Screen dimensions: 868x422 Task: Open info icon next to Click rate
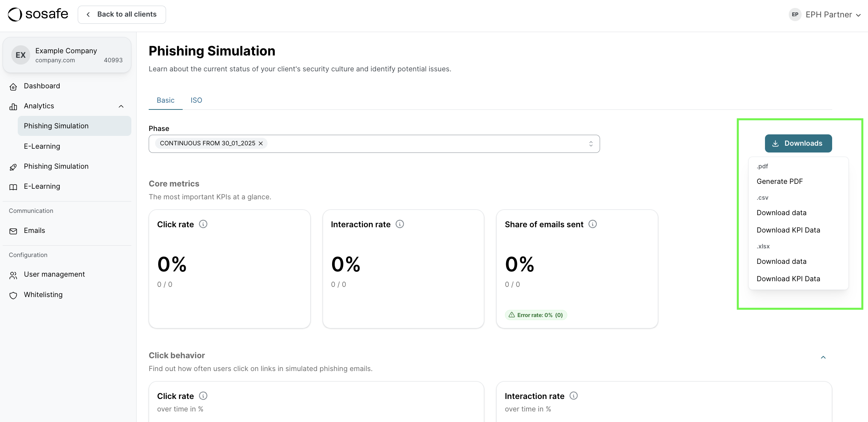[203, 224]
